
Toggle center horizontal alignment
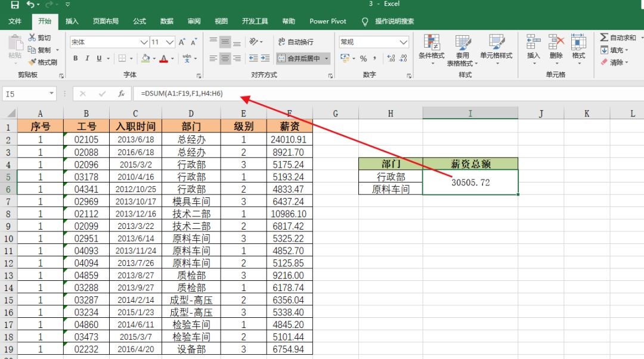pyautogui.click(x=225, y=58)
